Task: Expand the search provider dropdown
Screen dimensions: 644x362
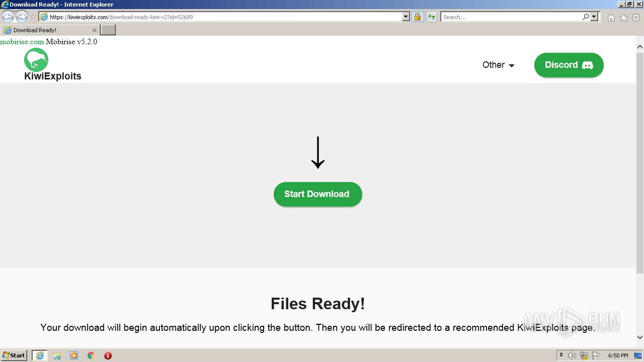Action: (595, 17)
